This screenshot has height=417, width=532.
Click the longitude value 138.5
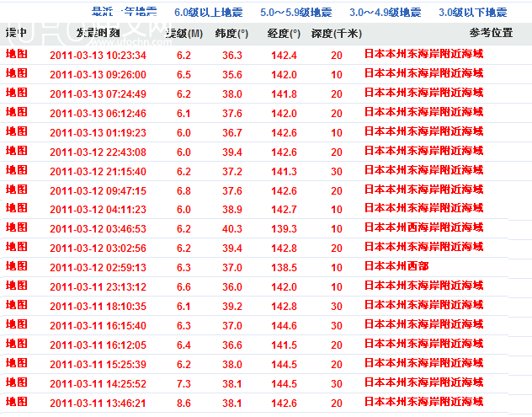[284, 268]
